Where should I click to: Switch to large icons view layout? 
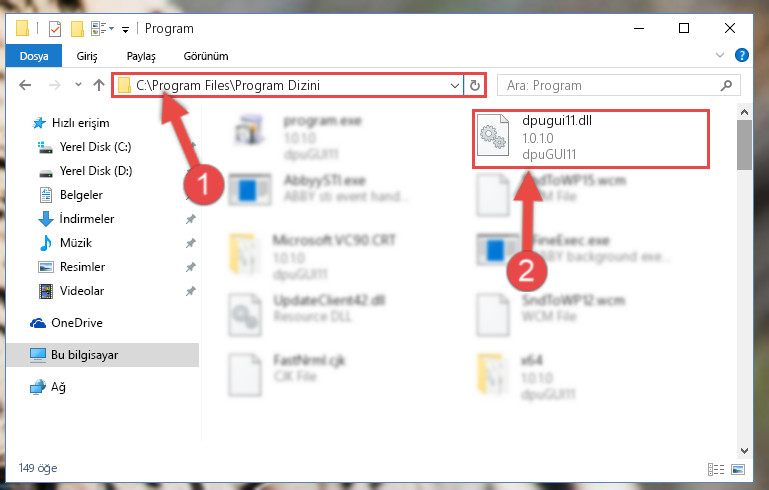[x=738, y=469]
